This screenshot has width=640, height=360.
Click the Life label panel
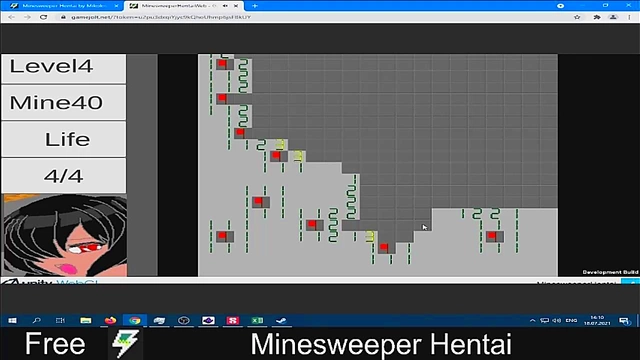[64, 140]
